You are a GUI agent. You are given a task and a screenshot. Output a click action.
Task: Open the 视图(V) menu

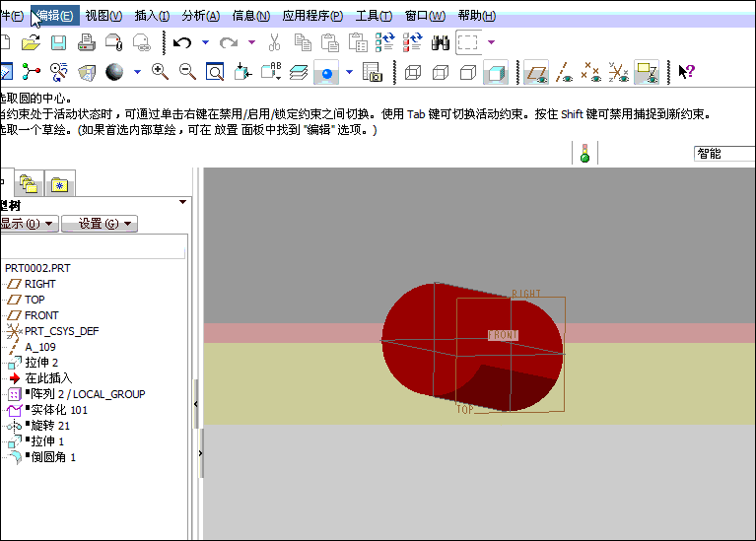pos(103,16)
